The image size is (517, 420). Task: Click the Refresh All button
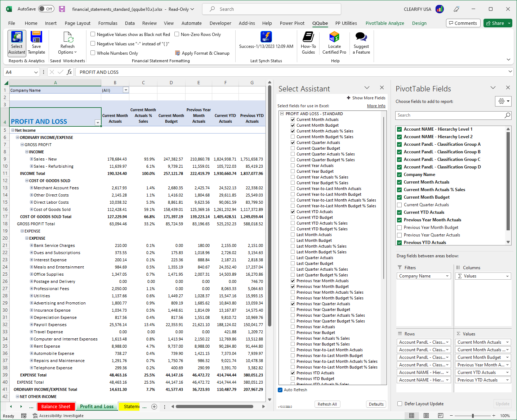click(x=327, y=404)
